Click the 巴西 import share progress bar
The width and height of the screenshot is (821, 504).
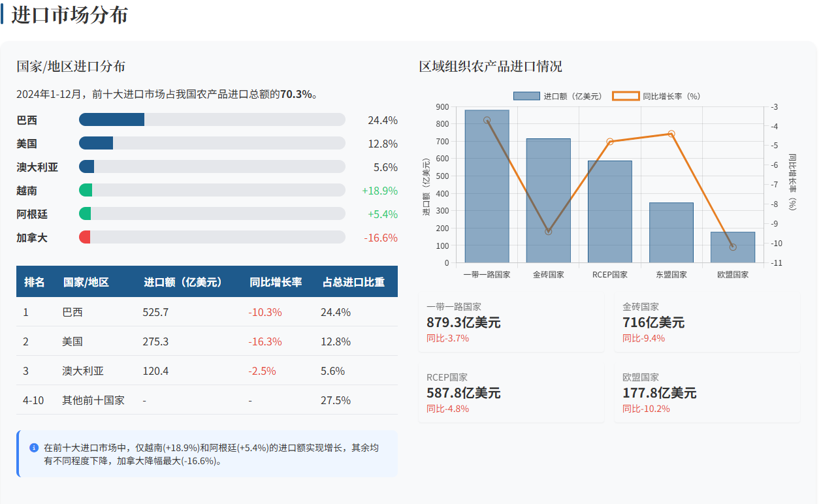(x=212, y=120)
